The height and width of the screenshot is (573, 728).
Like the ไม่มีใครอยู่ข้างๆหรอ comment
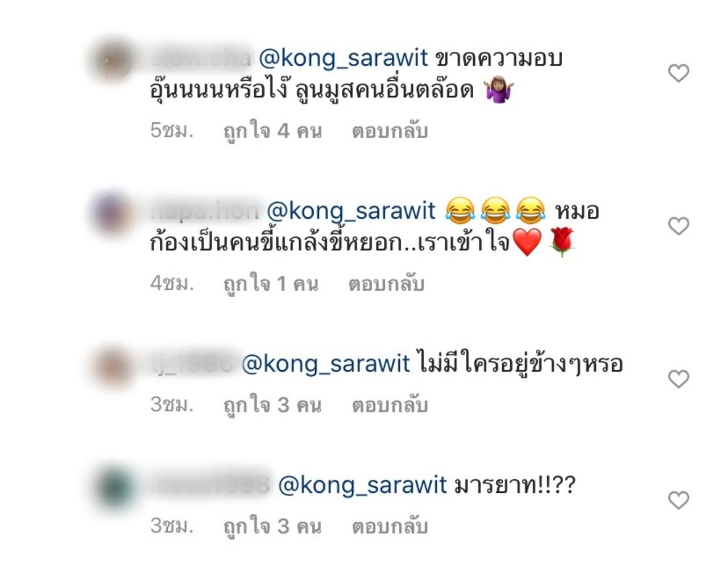coord(679,379)
